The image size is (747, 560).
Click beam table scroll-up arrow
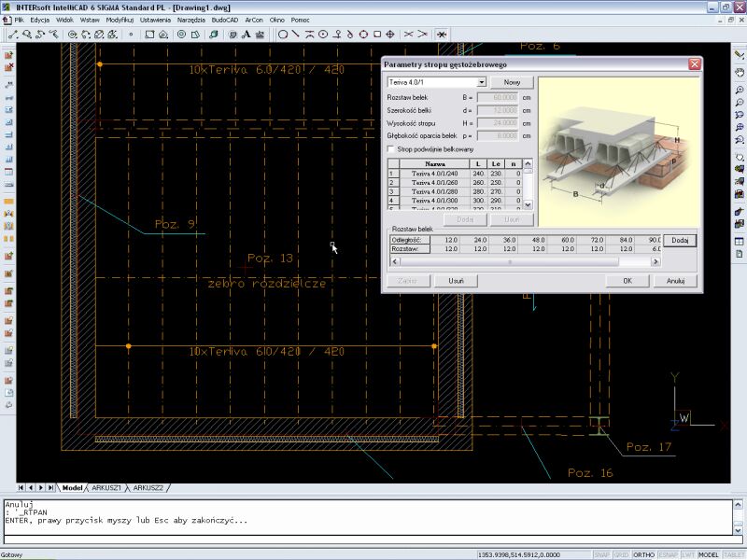(x=528, y=164)
